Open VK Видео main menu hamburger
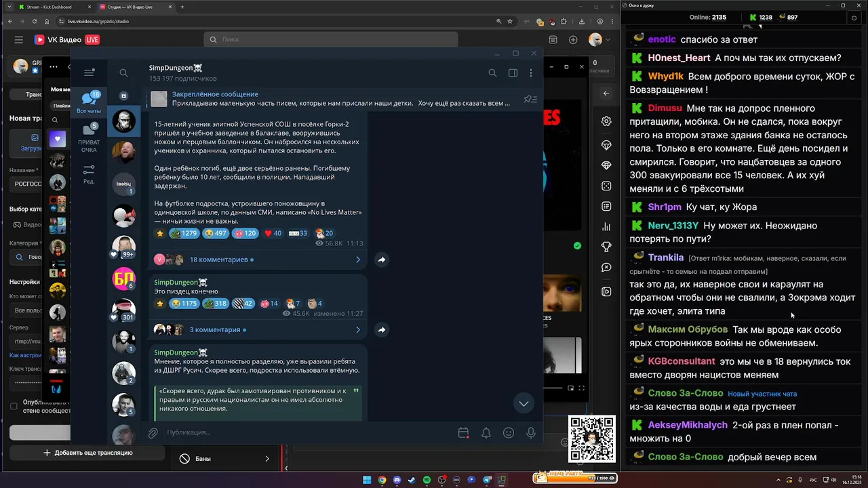 (x=19, y=40)
